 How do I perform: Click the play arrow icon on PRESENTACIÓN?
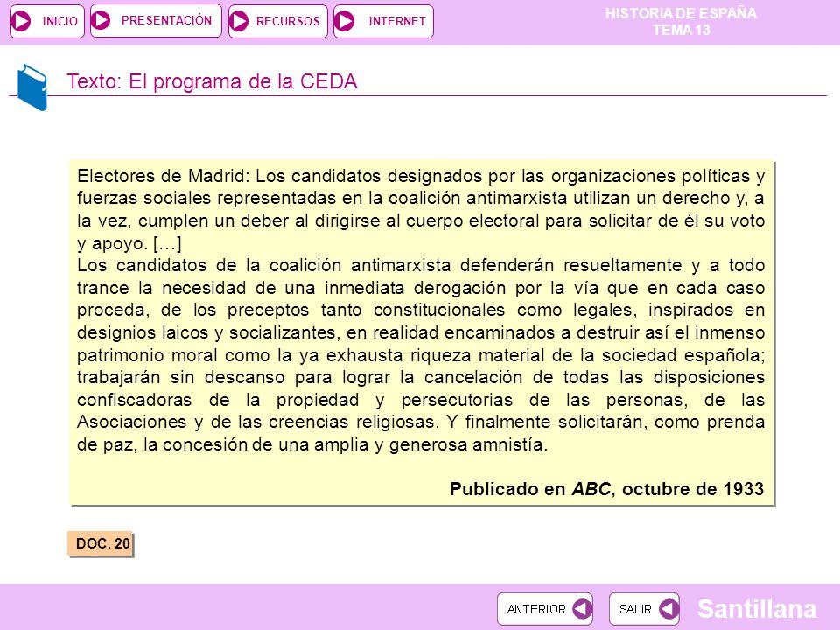point(101,20)
